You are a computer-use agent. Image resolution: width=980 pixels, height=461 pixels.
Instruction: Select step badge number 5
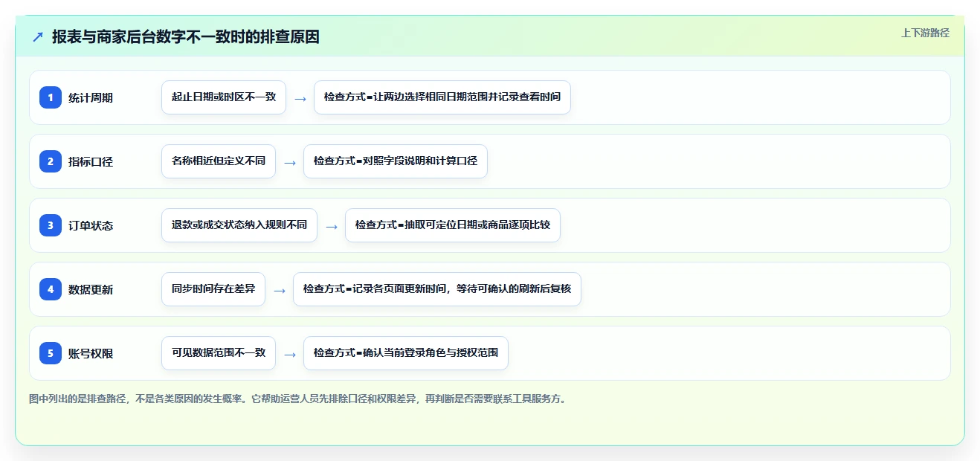coord(51,352)
